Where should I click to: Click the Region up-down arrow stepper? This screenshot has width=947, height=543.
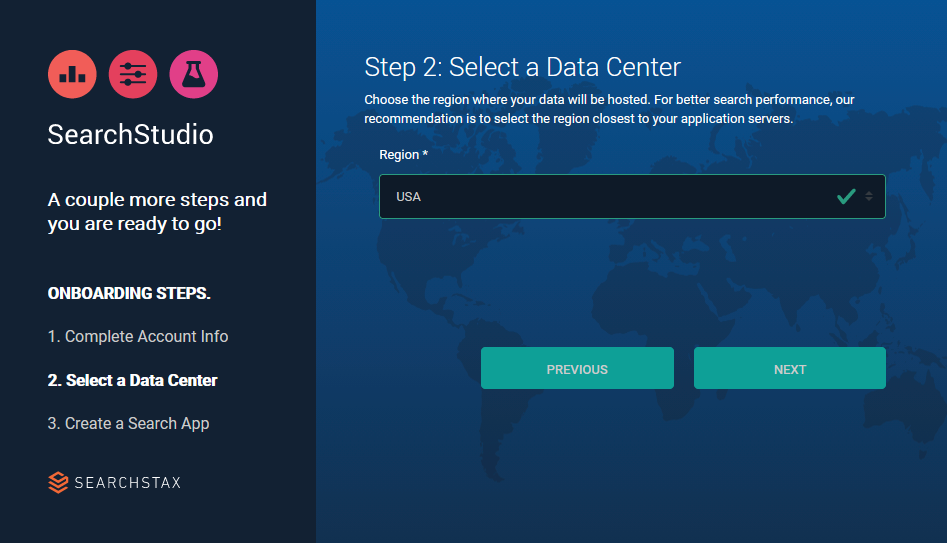[868, 196]
